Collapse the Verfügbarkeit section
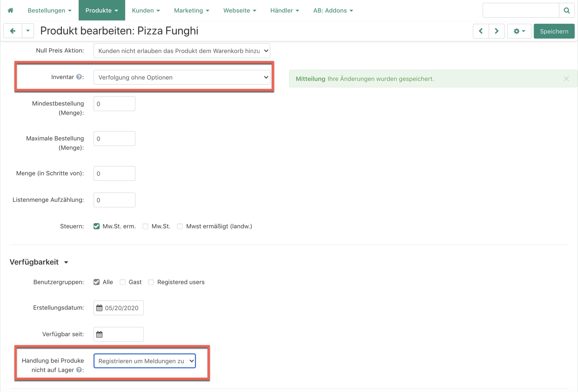This screenshot has height=392, width=578. [x=39, y=262]
